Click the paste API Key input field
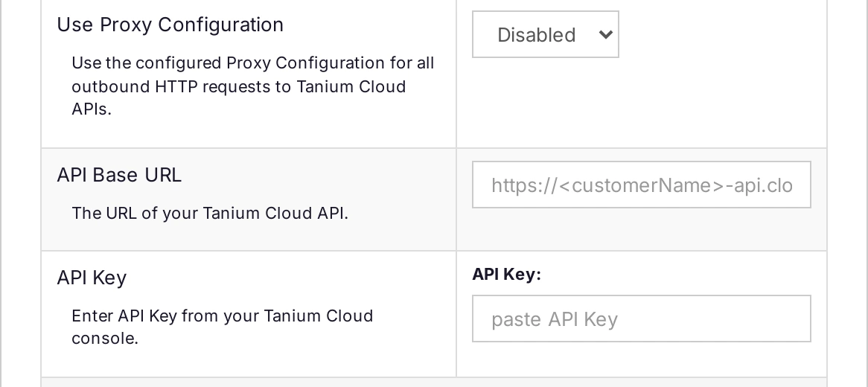This screenshot has height=387, width=868. (641, 319)
